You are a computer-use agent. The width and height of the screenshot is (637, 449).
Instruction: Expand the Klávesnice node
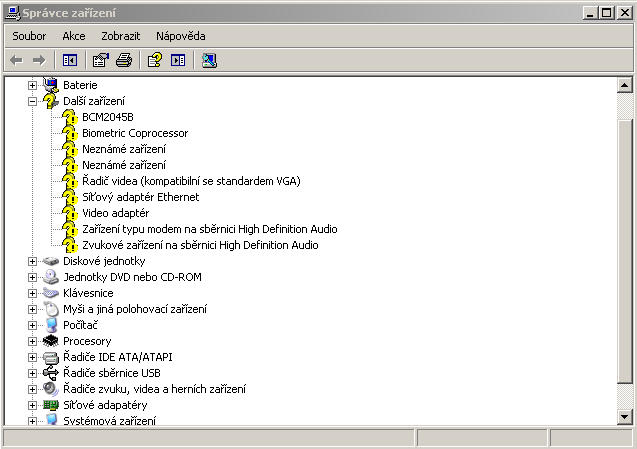pyautogui.click(x=32, y=293)
